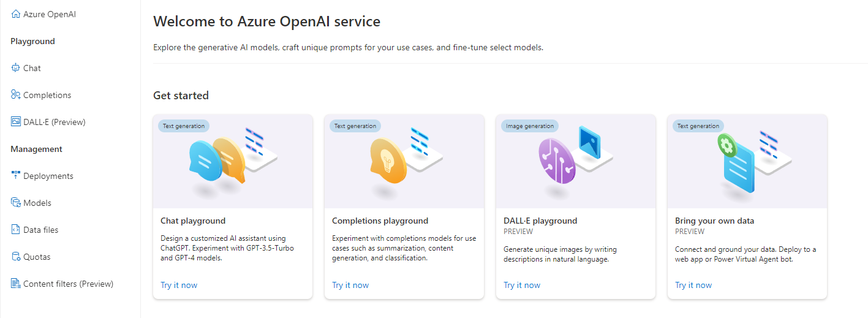Click Try it now under Completions playground
This screenshot has height=318, width=868.
pos(350,285)
